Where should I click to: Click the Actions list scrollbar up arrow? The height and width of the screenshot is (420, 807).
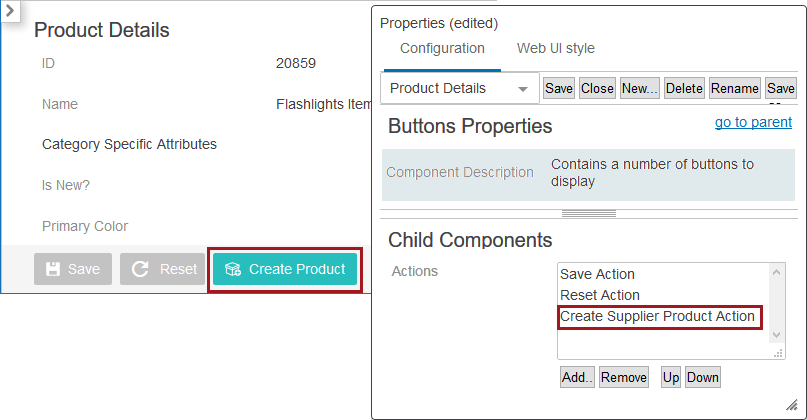point(778,270)
